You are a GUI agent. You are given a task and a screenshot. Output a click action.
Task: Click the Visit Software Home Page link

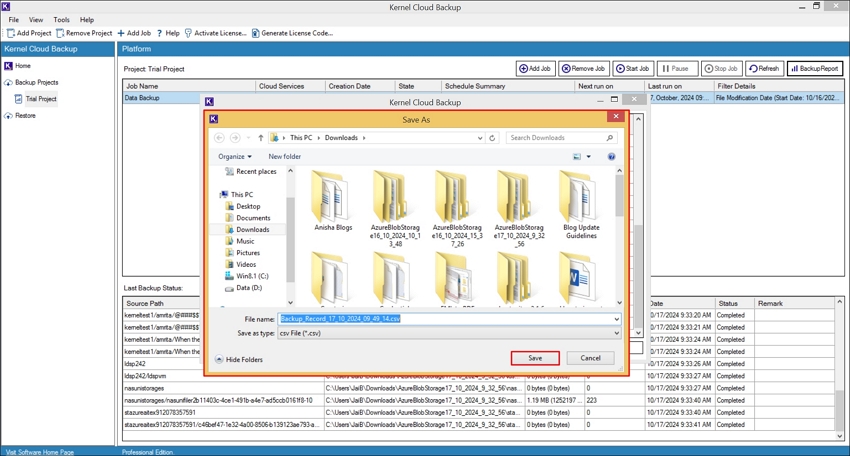point(40,452)
